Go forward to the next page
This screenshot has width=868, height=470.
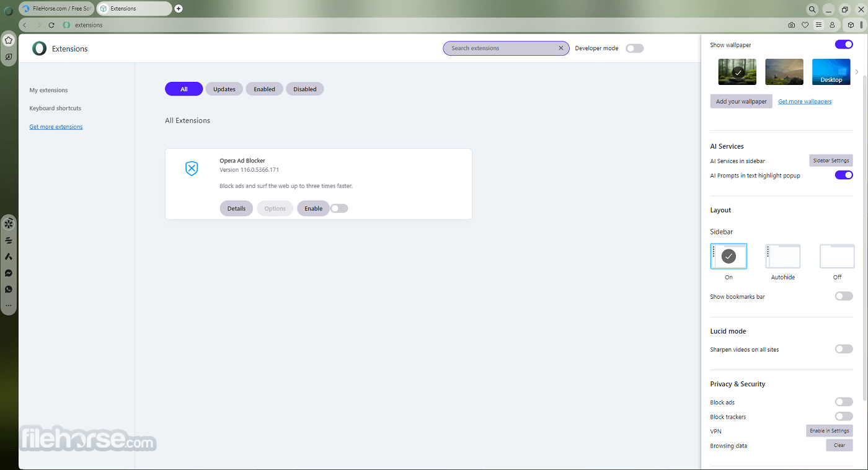[x=38, y=25]
